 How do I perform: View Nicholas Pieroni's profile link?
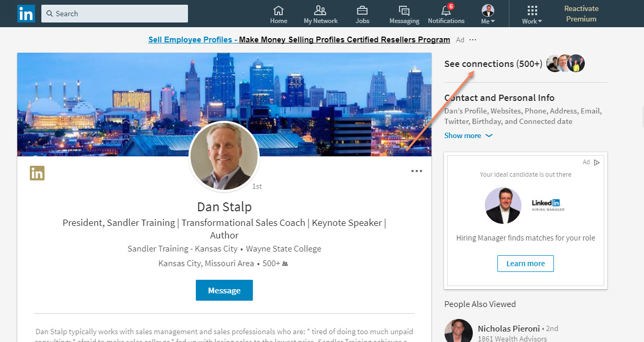[x=509, y=328]
